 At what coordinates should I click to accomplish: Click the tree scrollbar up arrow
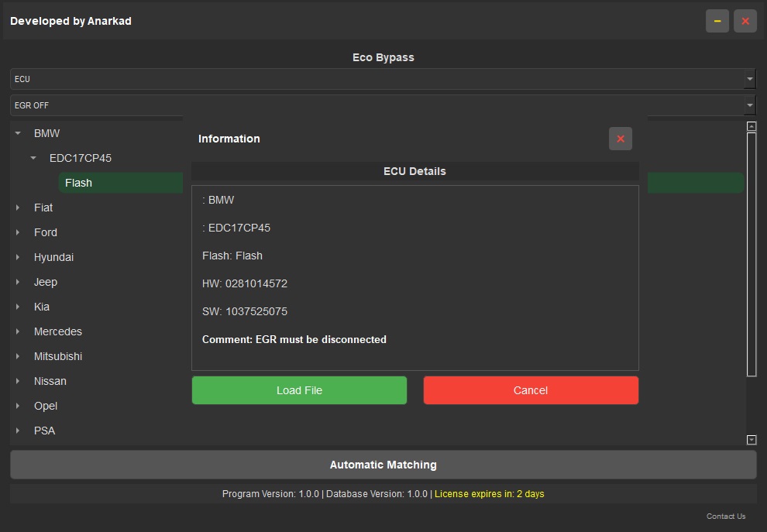(752, 126)
